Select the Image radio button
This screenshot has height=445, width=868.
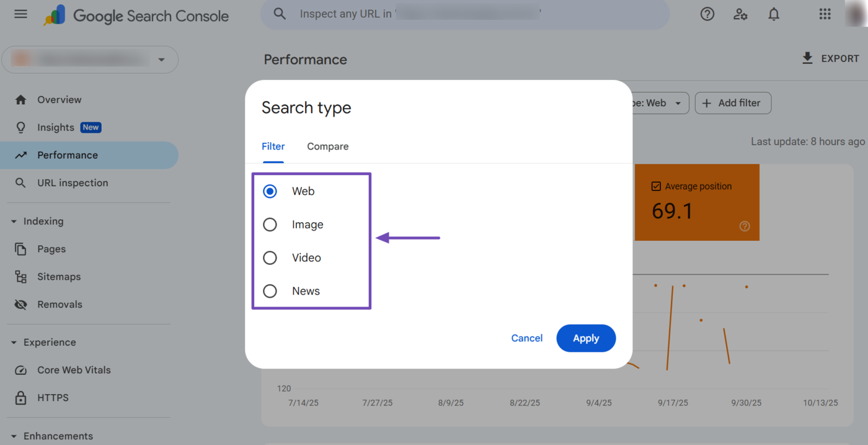[270, 225]
